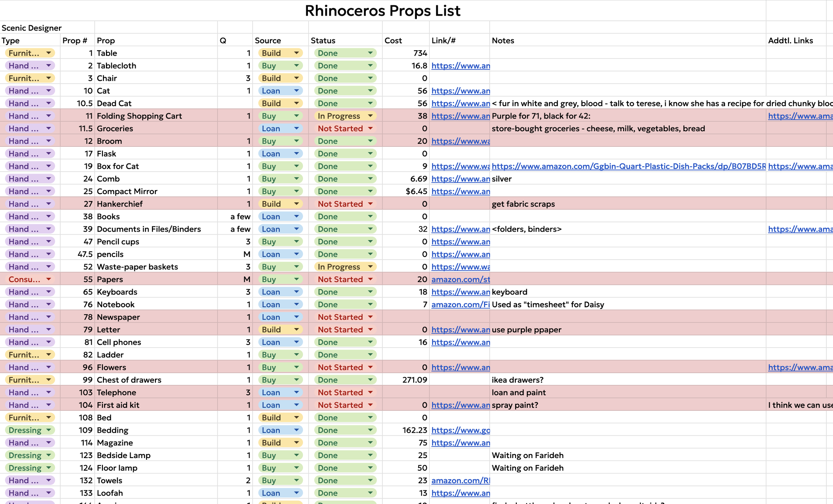This screenshot has width=833, height=504.
Task: Open Status dropdown for Waste-paper baskets
Action: point(345,267)
